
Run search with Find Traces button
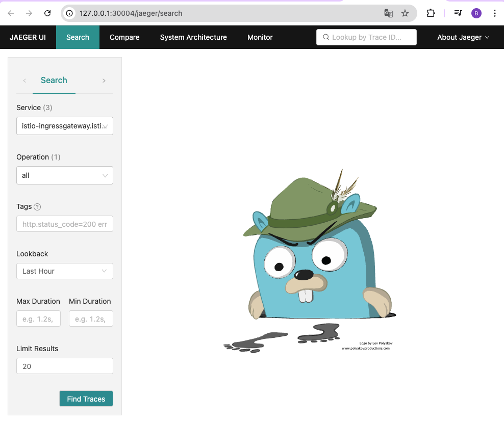pyautogui.click(x=86, y=399)
